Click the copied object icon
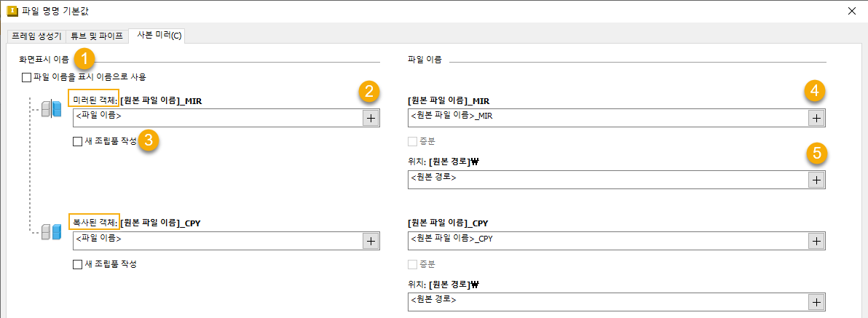 [51, 232]
